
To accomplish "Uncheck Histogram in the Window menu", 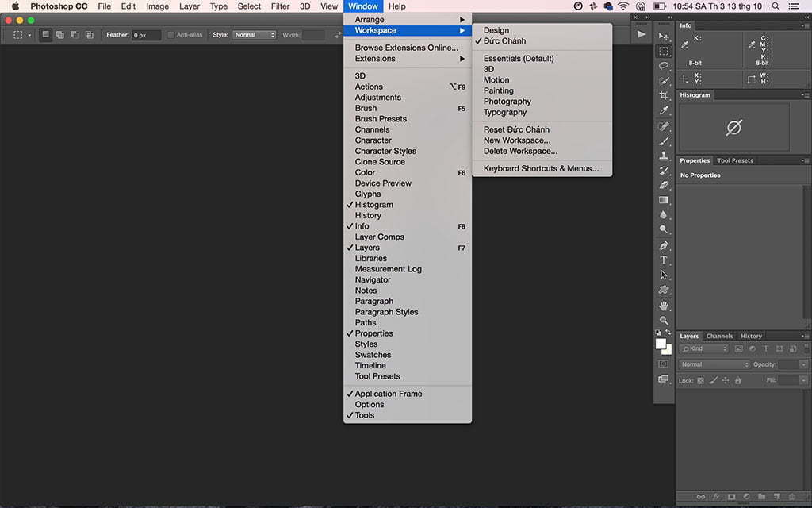I will [373, 205].
